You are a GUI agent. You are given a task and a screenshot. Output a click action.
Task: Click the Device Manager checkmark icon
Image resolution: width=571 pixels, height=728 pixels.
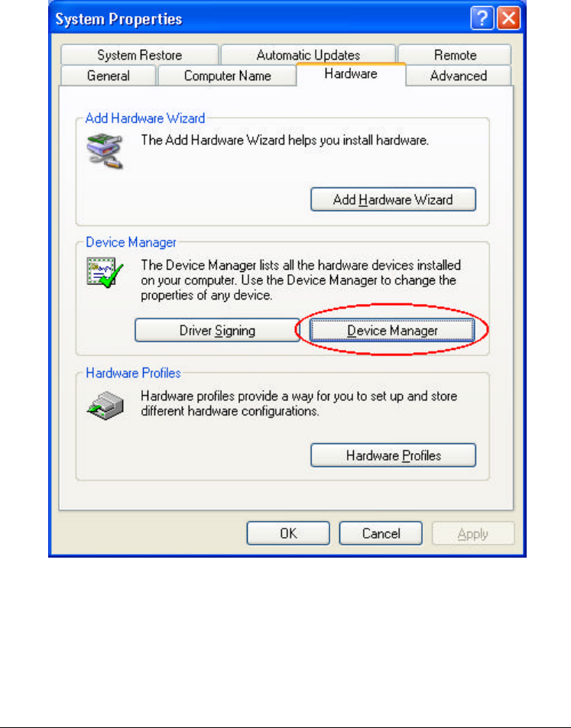pyautogui.click(x=105, y=273)
